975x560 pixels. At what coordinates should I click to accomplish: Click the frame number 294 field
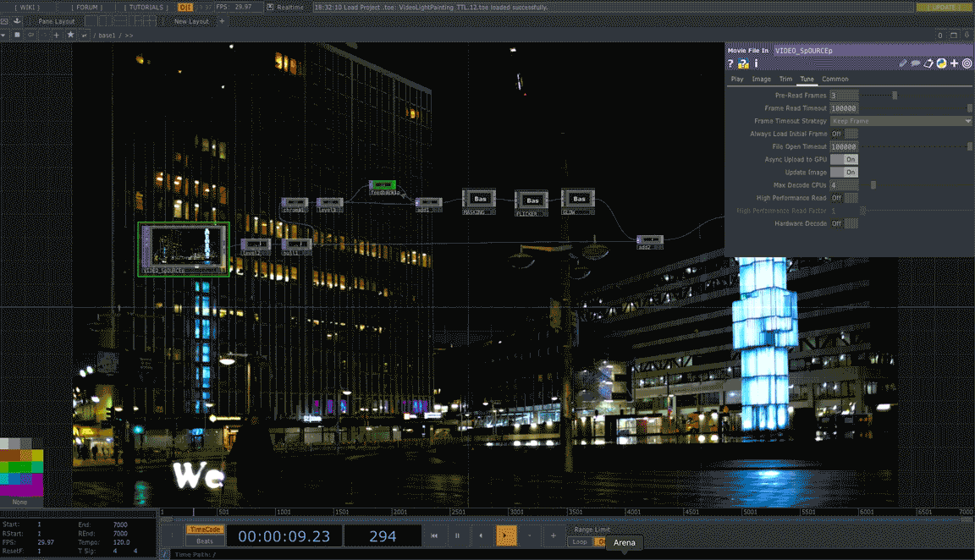click(383, 535)
